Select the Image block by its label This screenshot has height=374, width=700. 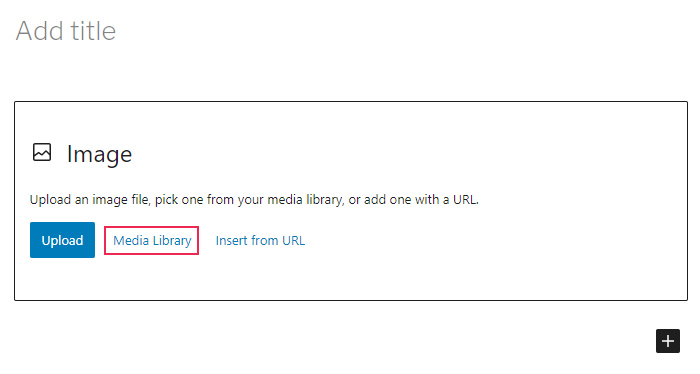(x=99, y=154)
